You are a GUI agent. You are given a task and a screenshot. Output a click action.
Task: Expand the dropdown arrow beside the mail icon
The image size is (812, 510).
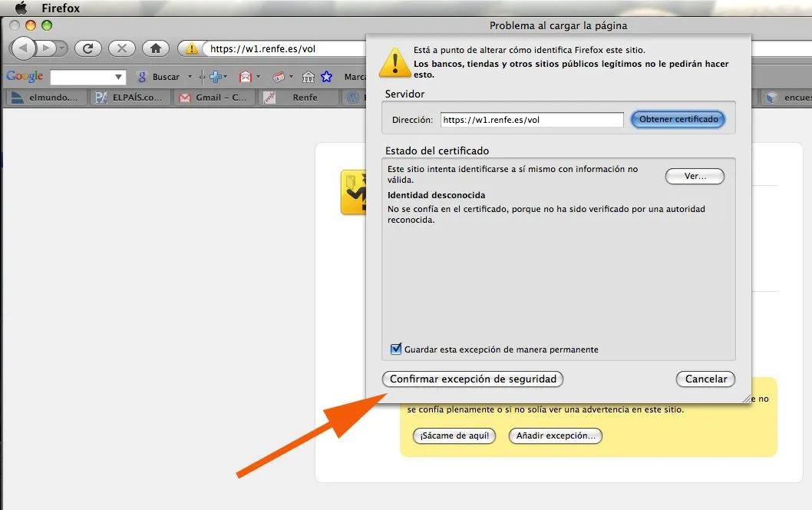coord(258,77)
